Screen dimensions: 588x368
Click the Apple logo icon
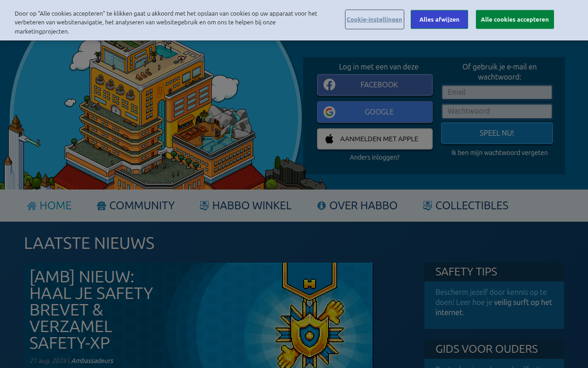[329, 139]
